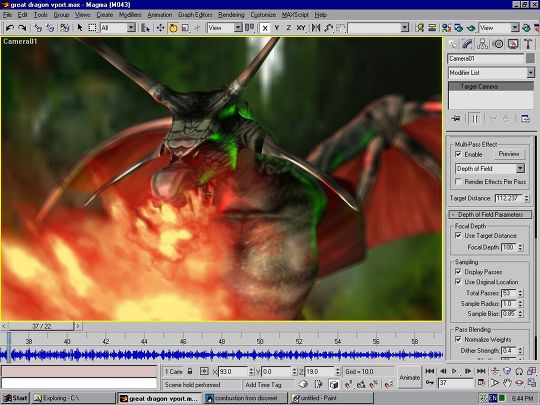The width and height of the screenshot is (540, 405).
Task: Activate the Truck Camera hand tool
Action: (507, 383)
